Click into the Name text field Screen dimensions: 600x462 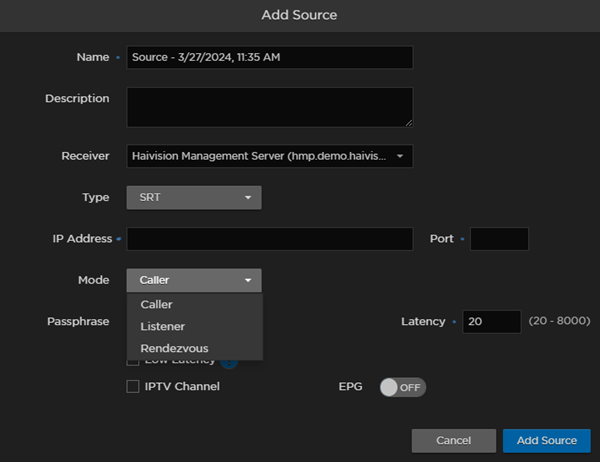click(269, 57)
